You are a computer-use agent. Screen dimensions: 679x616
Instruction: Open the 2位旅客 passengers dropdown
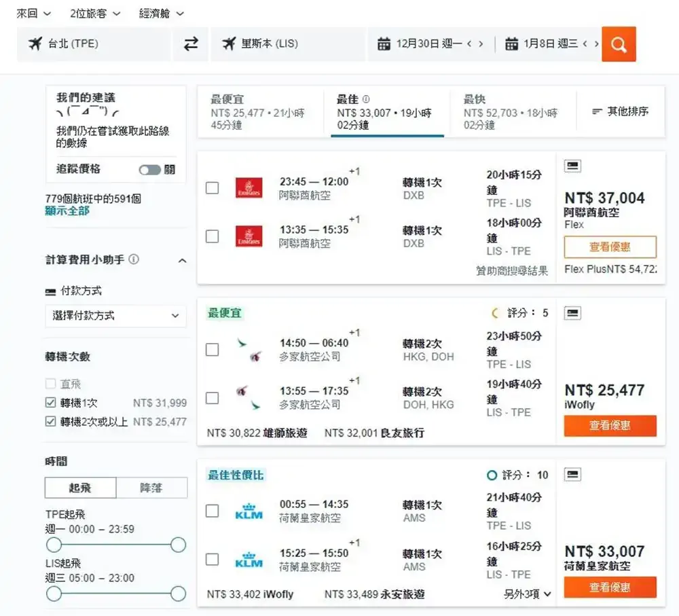point(95,14)
